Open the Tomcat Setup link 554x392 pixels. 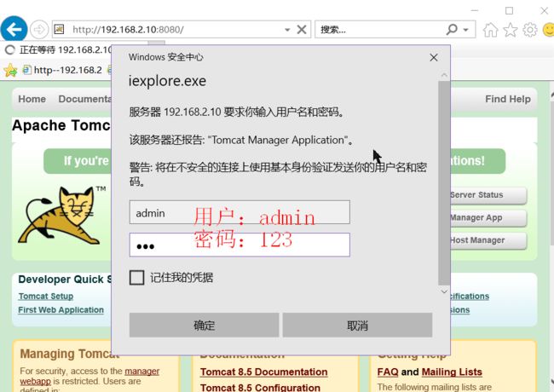(46, 296)
